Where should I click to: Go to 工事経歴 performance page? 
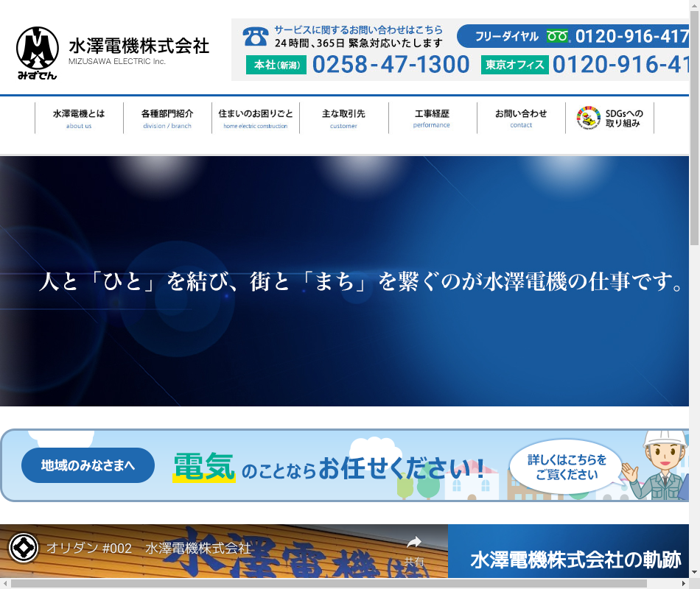click(432, 118)
